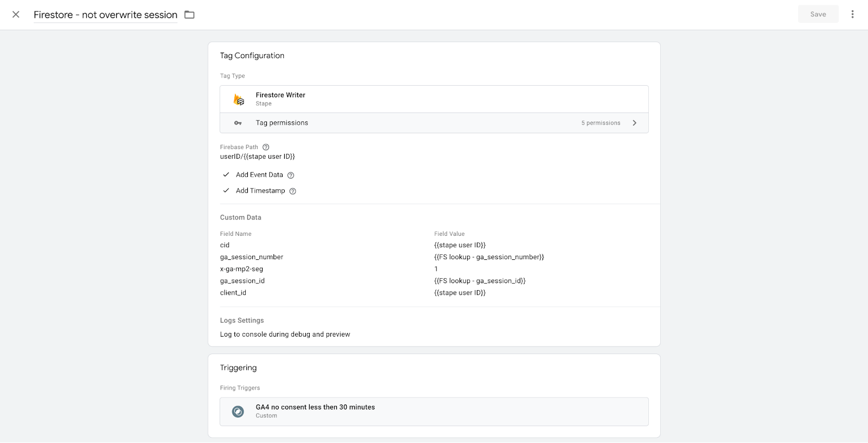Click Firebase Path value userID/{{stape user ID}}
868x443 pixels.
tap(257, 157)
